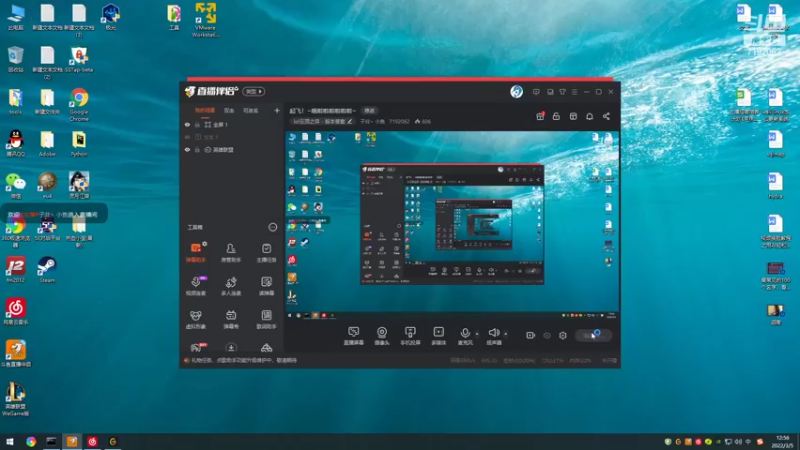Open the gear settings in bottom bar
Screen dimensions: 800x450
pos(563,335)
